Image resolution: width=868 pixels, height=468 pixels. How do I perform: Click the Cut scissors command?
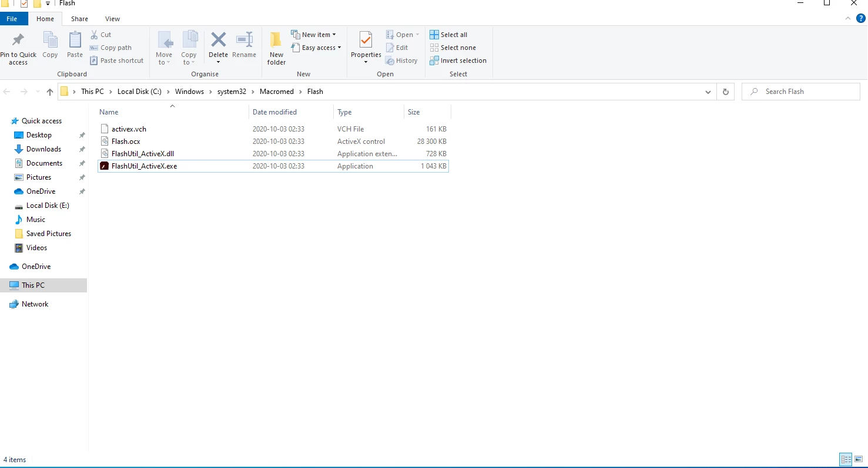click(x=100, y=35)
